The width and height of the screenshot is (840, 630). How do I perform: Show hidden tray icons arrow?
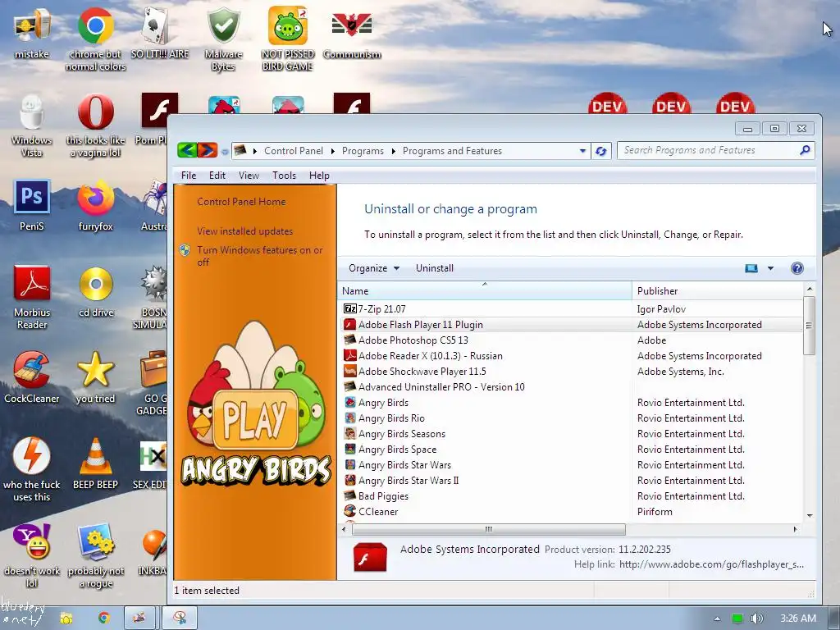pyautogui.click(x=717, y=619)
